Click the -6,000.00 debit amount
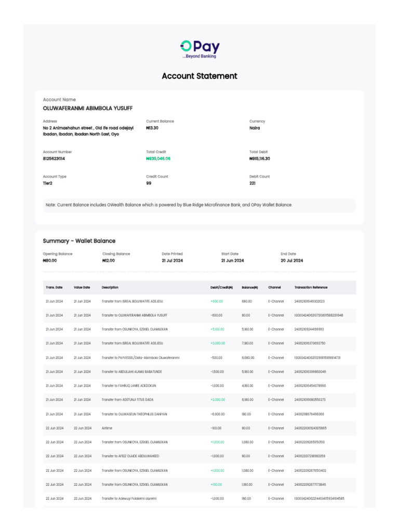 pos(218,414)
